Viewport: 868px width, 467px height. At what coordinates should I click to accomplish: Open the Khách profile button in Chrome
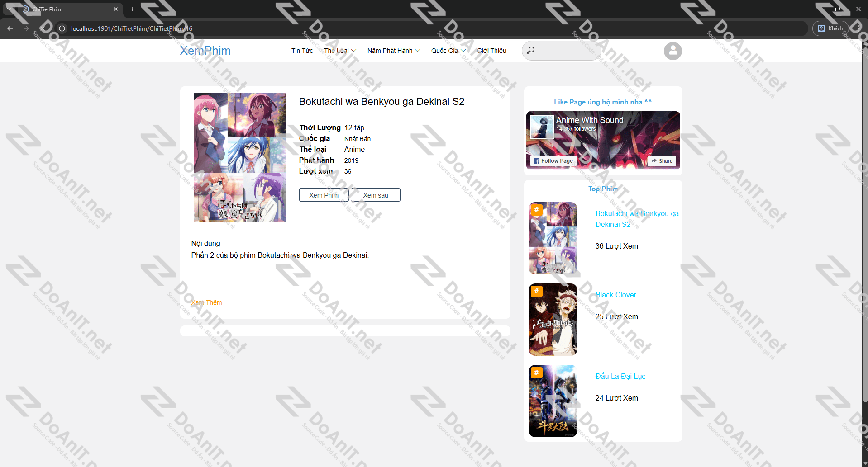[x=831, y=28]
